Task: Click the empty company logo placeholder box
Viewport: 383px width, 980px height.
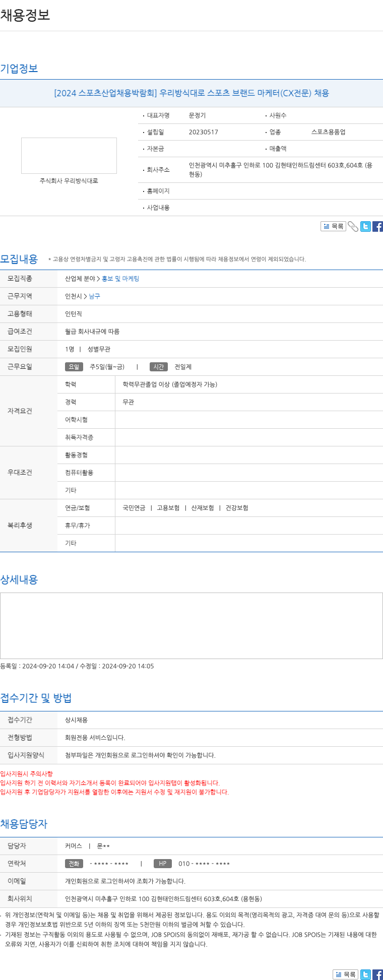Action: (69, 156)
